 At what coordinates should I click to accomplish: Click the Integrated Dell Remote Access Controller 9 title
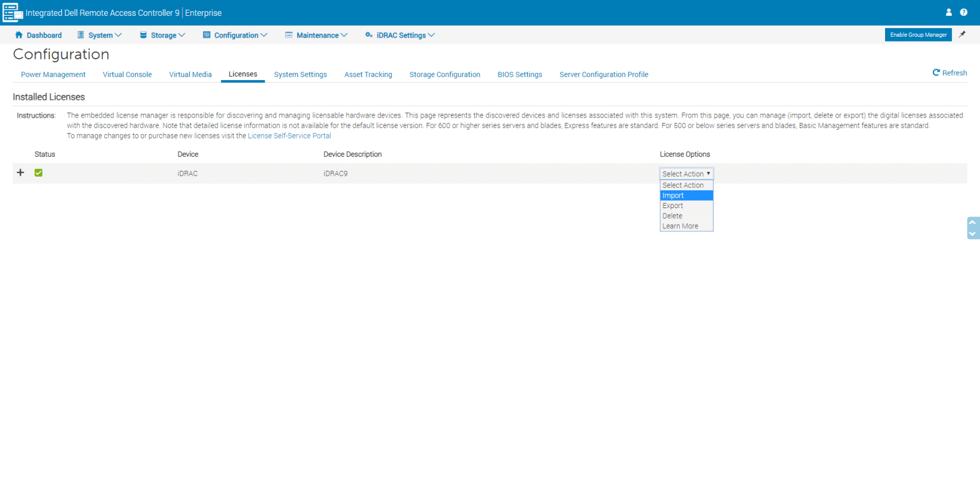click(102, 13)
